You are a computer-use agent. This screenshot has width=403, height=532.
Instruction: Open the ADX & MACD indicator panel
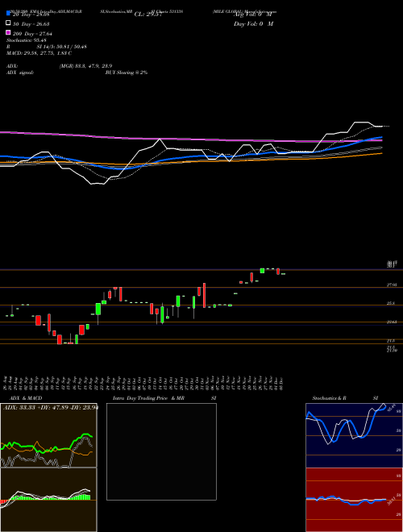coord(48,468)
